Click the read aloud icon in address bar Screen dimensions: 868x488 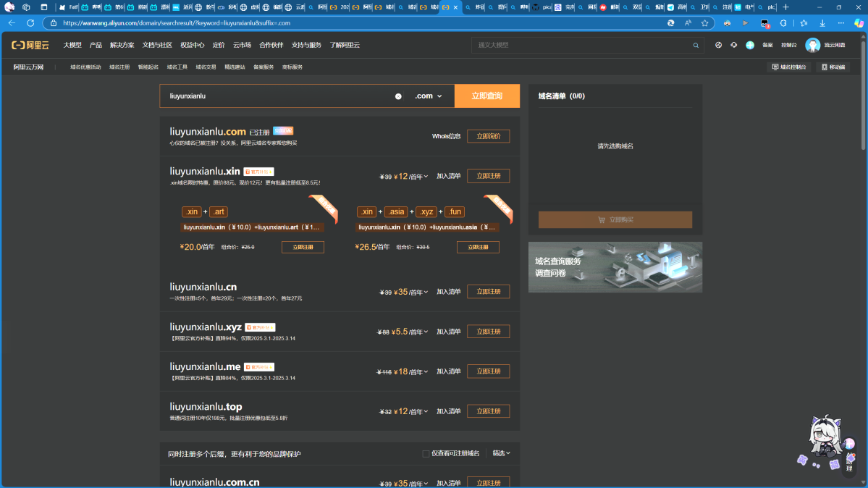click(x=688, y=23)
